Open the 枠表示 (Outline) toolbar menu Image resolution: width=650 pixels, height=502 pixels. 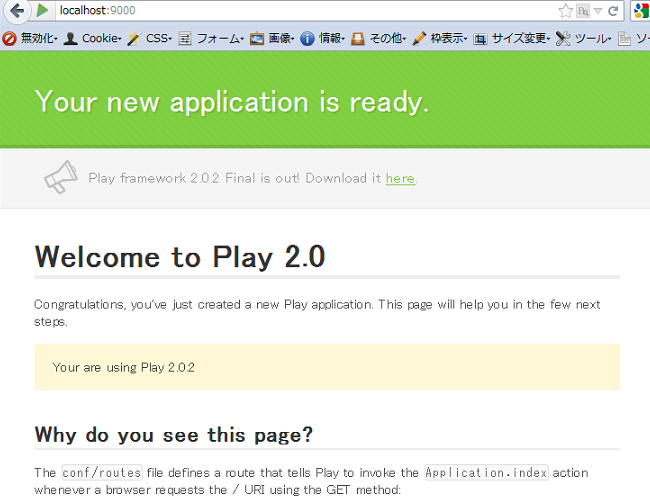(x=449, y=39)
